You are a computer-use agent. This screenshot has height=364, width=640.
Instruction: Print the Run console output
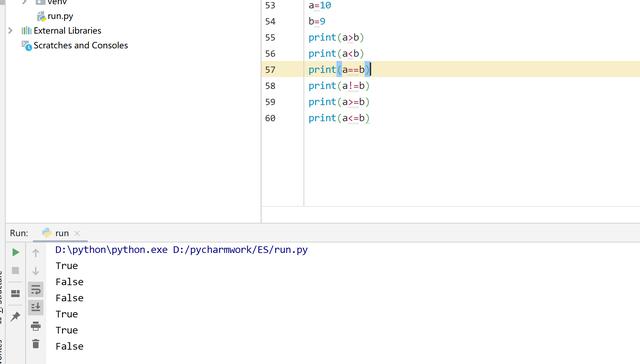click(36, 326)
